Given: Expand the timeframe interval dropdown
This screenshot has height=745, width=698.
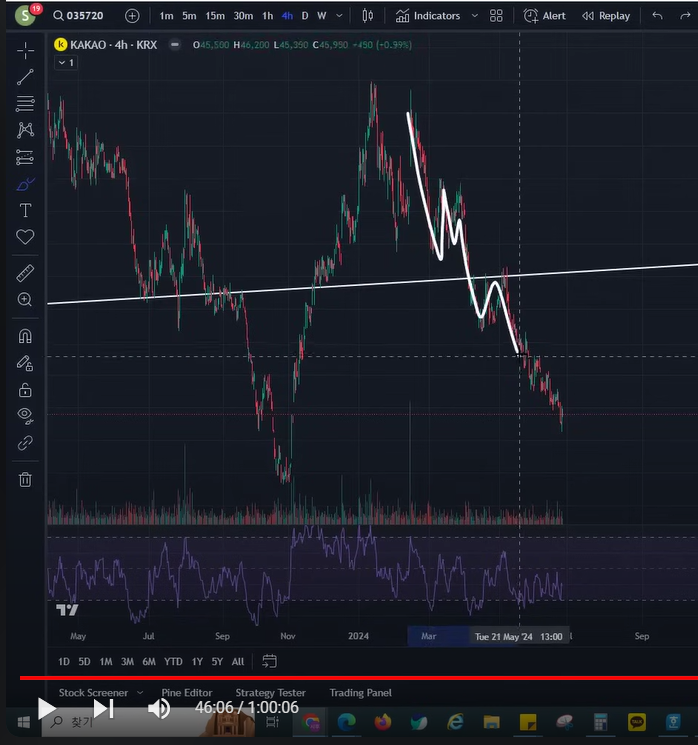Looking at the screenshot, I should [x=339, y=16].
